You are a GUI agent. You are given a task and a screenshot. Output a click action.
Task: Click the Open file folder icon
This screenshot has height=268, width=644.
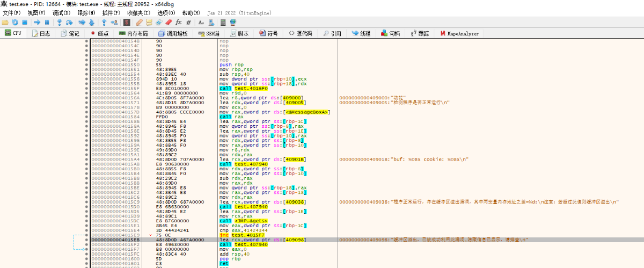point(5,23)
